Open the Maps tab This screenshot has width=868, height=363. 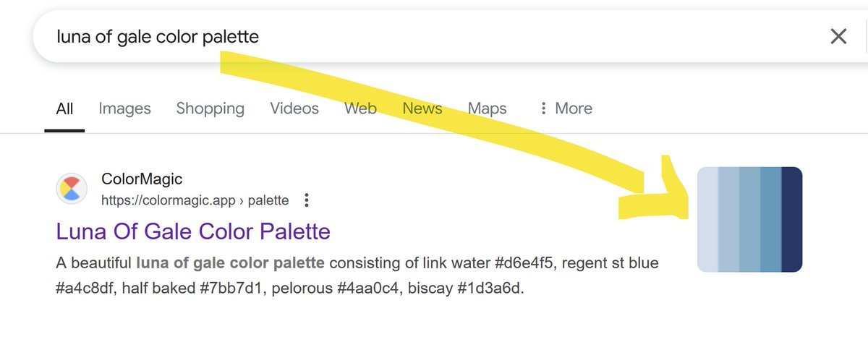pos(488,108)
